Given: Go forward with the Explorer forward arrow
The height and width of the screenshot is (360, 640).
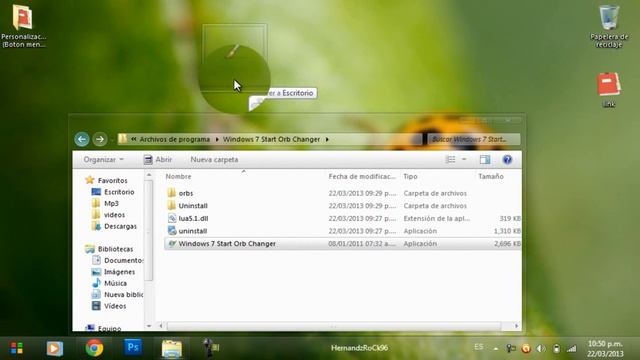Looking at the screenshot, I should [x=100, y=139].
